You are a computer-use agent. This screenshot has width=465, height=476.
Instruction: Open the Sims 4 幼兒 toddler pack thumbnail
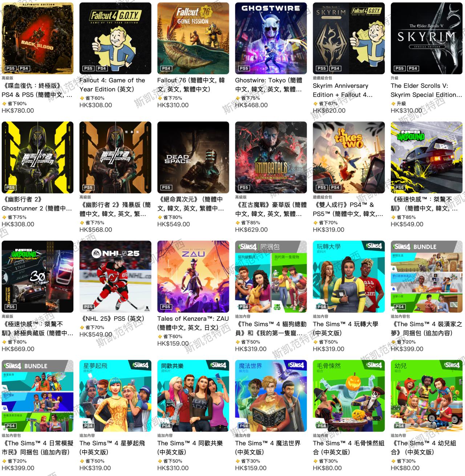(426, 396)
